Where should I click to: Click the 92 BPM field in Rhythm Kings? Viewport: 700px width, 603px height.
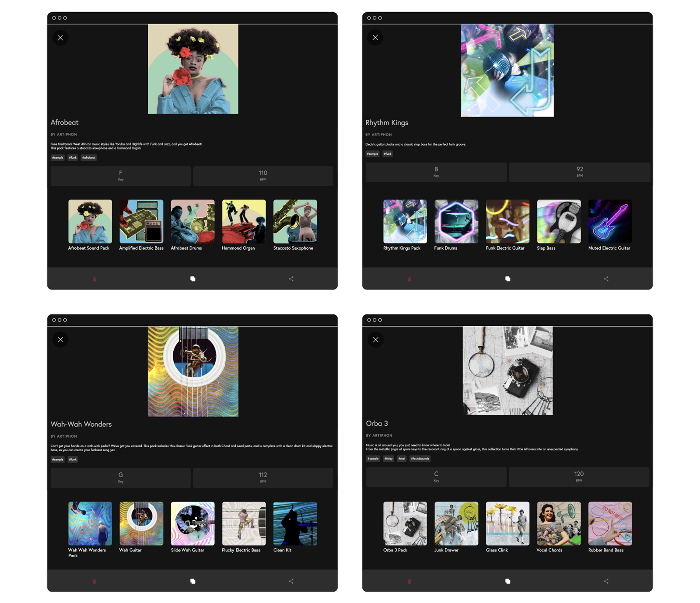[x=579, y=172]
